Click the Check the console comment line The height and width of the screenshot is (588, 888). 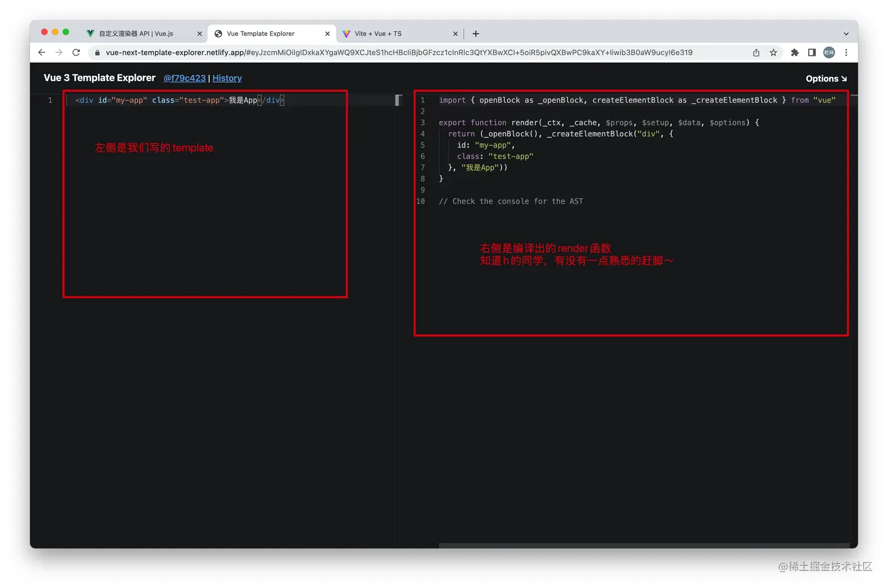click(511, 201)
